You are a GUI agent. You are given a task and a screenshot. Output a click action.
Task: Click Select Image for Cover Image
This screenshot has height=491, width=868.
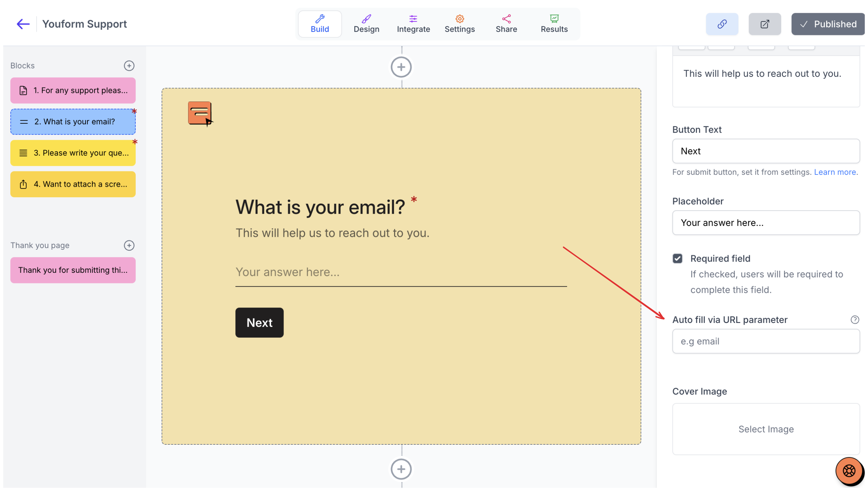[765, 429]
